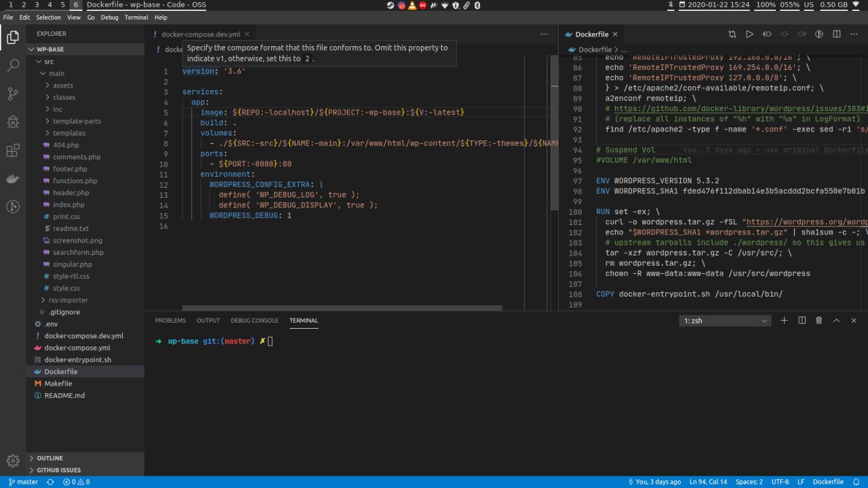
Task: Open the Docker view in activity bar
Action: [x=13, y=178]
